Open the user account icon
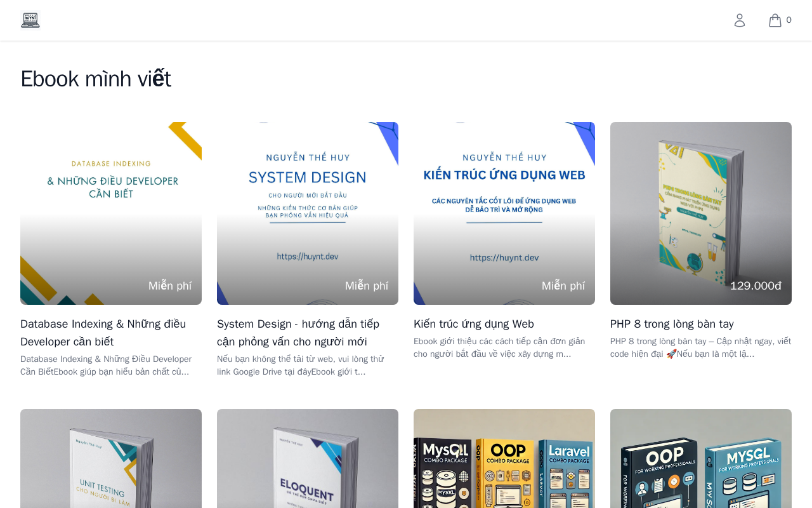812x508 pixels. (740, 20)
